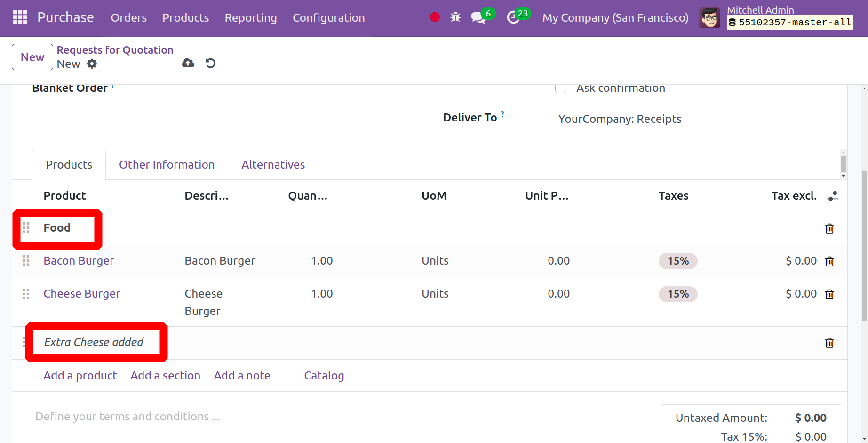The height and width of the screenshot is (443, 868).
Task: Click Bacon Burger 15% tax tag
Action: 678,261
